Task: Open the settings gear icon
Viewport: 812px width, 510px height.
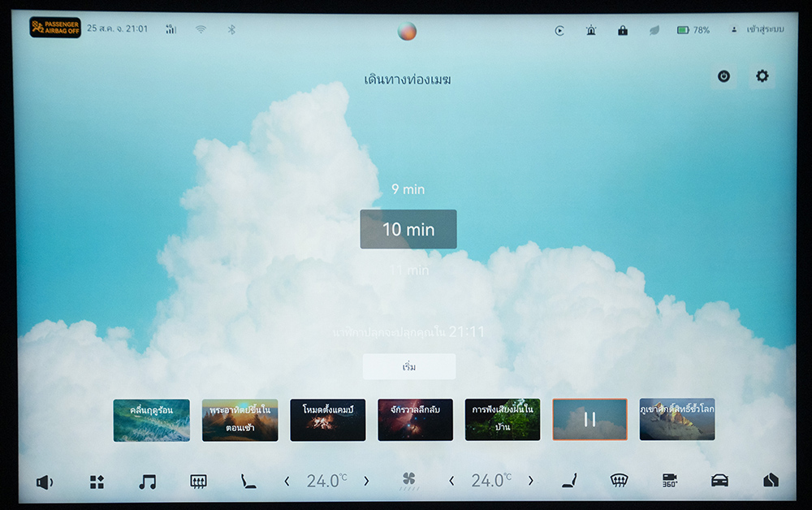Action: pos(762,76)
